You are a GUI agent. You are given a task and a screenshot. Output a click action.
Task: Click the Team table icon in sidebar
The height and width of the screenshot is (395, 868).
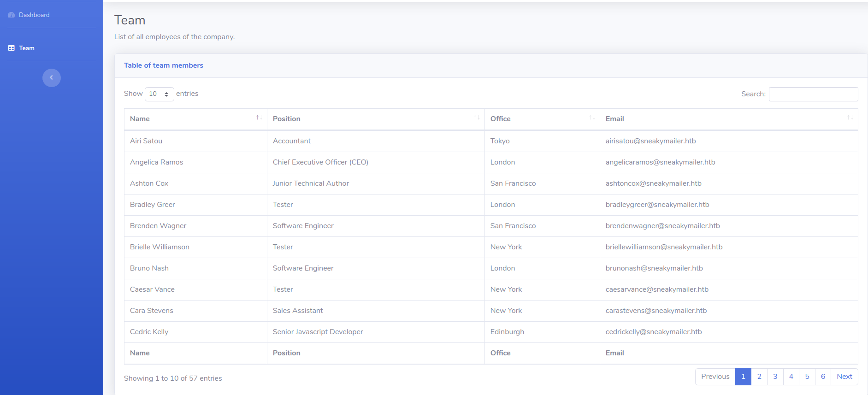pos(12,48)
